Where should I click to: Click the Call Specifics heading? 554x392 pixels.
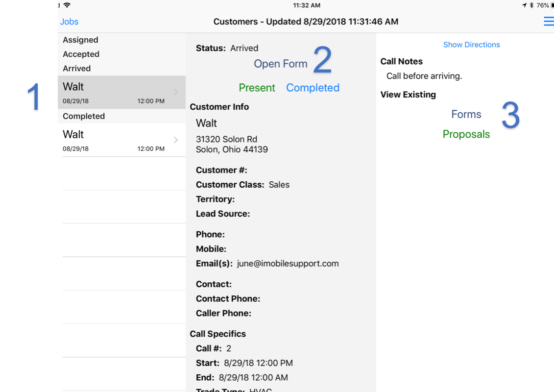[217, 334]
